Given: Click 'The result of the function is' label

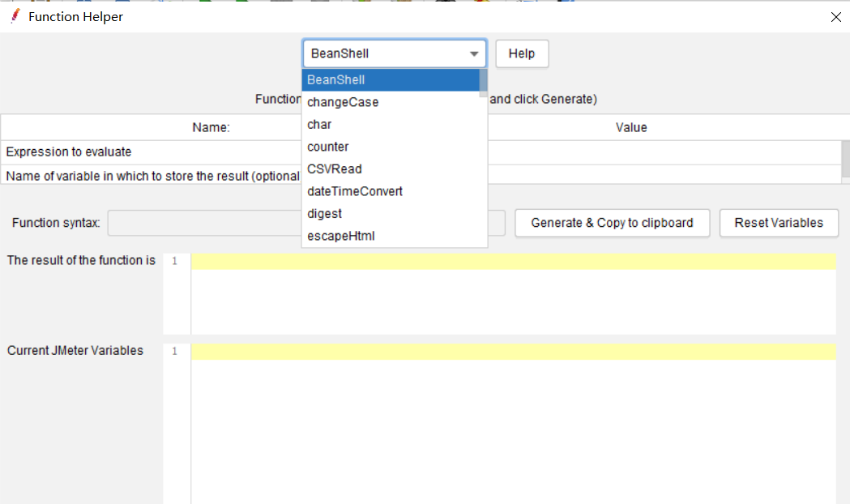Looking at the screenshot, I should pyautogui.click(x=81, y=260).
